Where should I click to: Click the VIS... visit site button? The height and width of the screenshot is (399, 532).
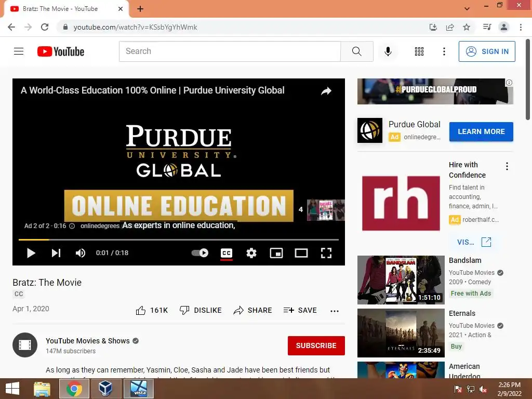[x=474, y=242]
